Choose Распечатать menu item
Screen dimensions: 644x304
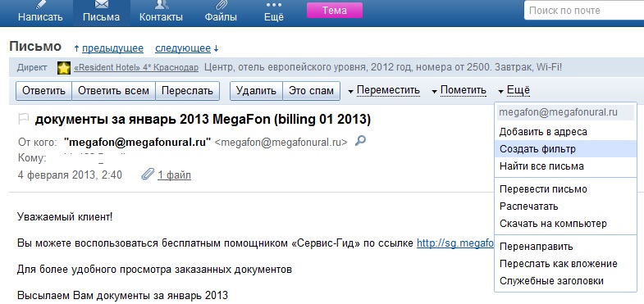pos(566,206)
